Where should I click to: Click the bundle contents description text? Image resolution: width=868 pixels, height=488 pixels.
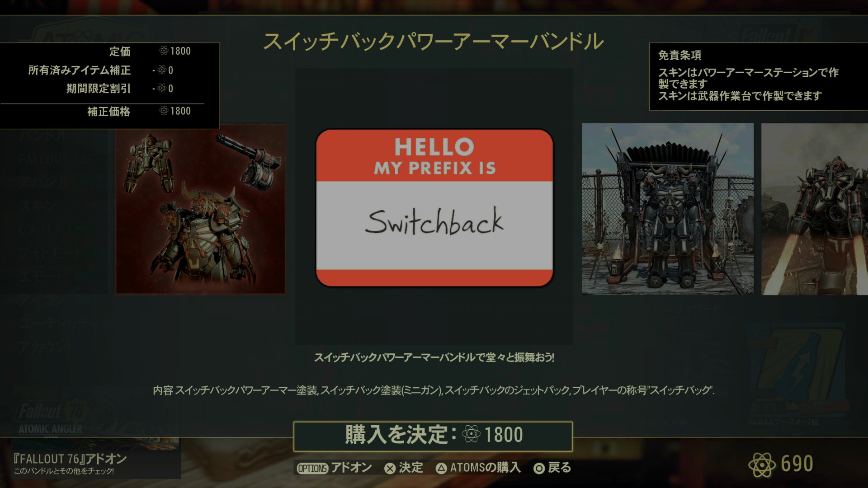coord(434,390)
